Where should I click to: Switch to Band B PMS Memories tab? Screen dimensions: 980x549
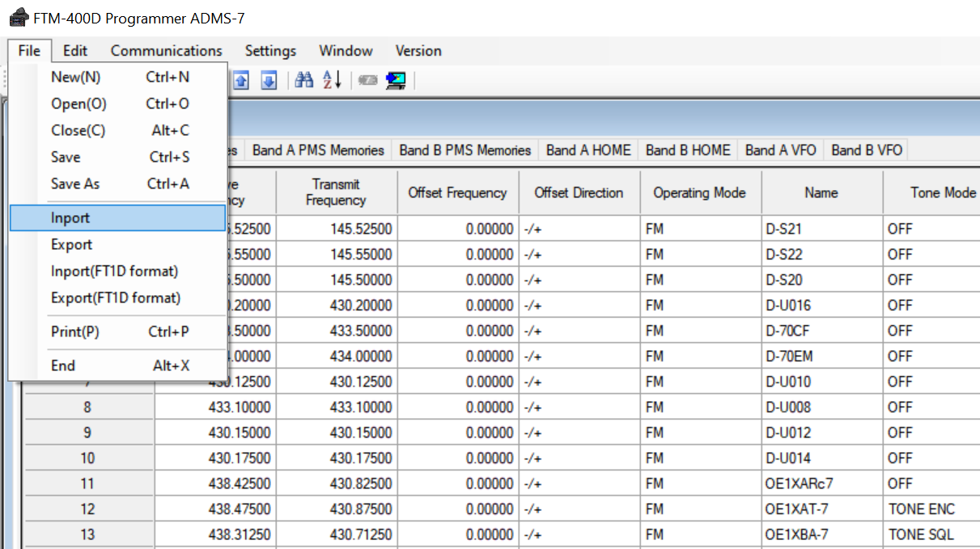pyautogui.click(x=465, y=150)
